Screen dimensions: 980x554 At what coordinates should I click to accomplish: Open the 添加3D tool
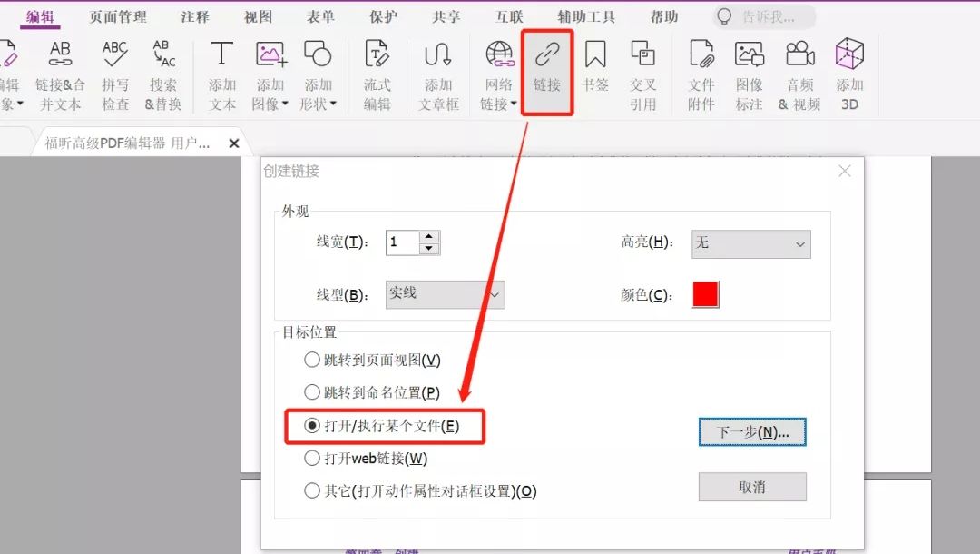click(850, 68)
